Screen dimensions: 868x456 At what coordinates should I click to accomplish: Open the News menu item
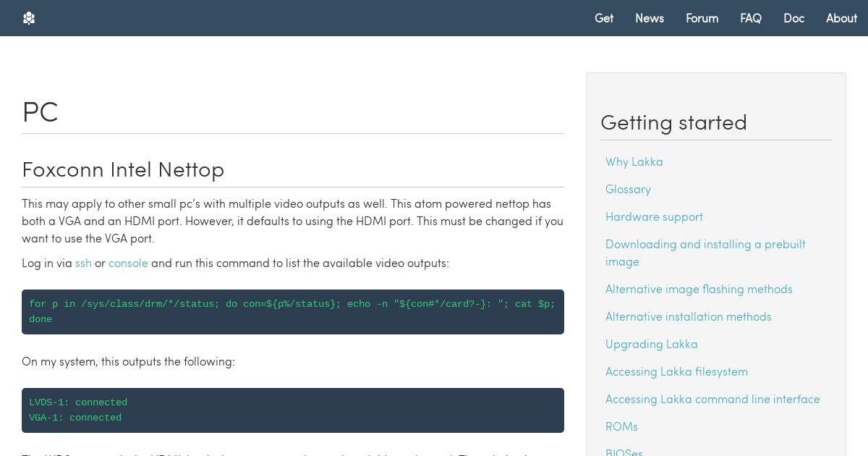[650, 18]
